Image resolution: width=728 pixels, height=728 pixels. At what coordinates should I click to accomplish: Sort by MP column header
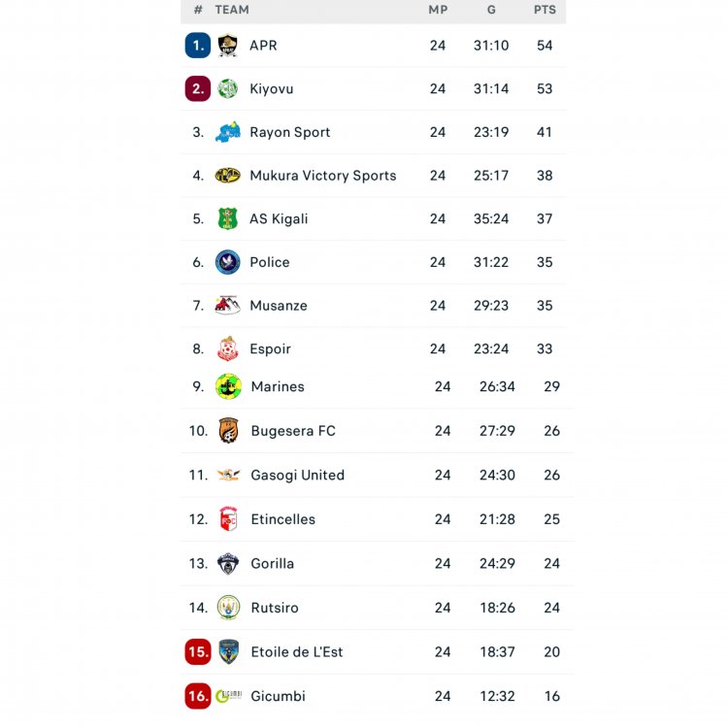click(x=438, y=10)
